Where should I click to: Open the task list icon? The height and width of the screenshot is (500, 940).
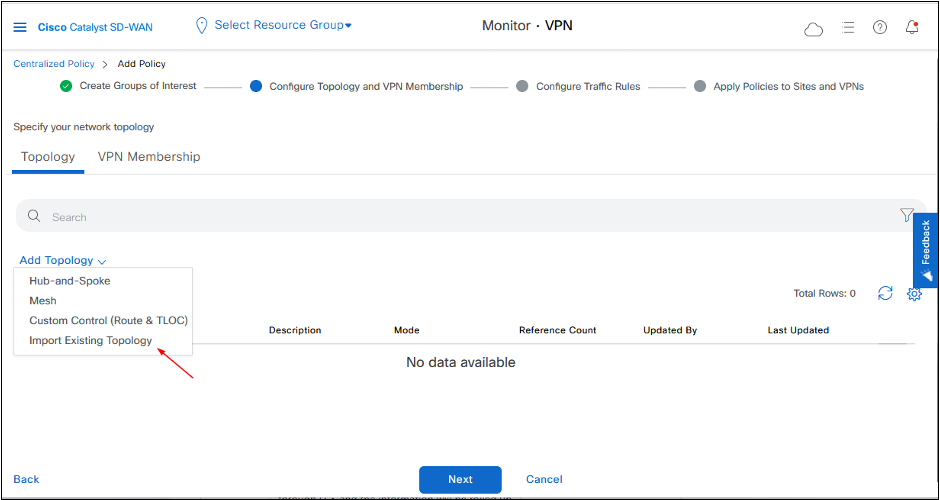pos(847,27)
